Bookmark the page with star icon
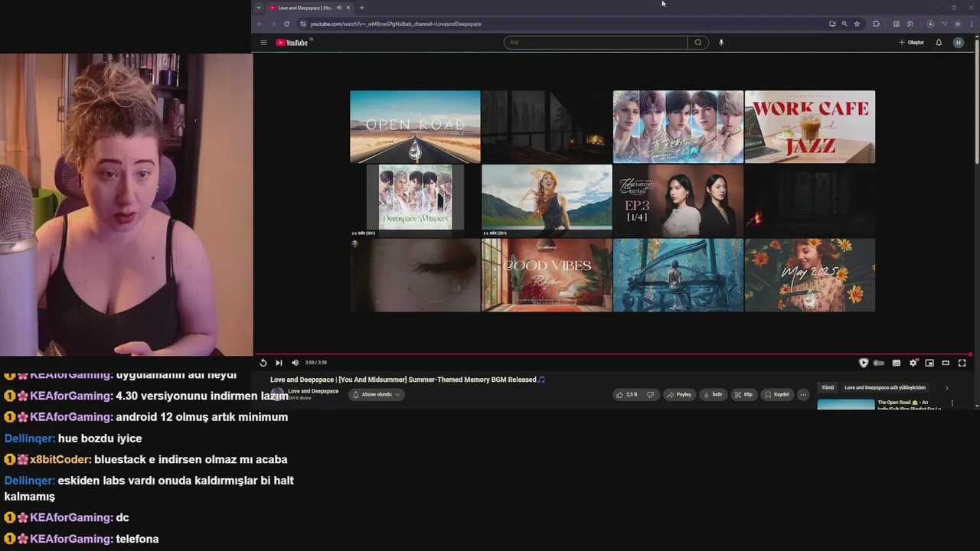This screenshot has width=980, height=551. (x=857, y=24)
